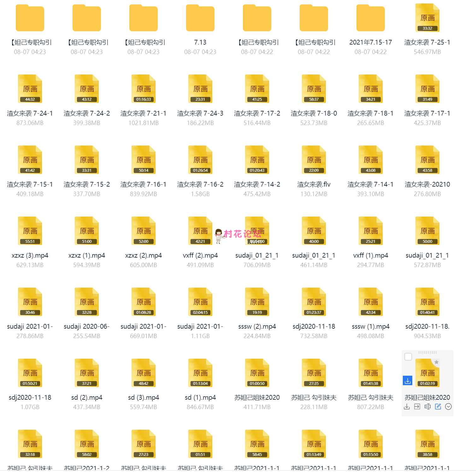Open the video thumbnail with duration 32:18
The width and height of the screenshot is (476, 472).
(x=30, y=444)
